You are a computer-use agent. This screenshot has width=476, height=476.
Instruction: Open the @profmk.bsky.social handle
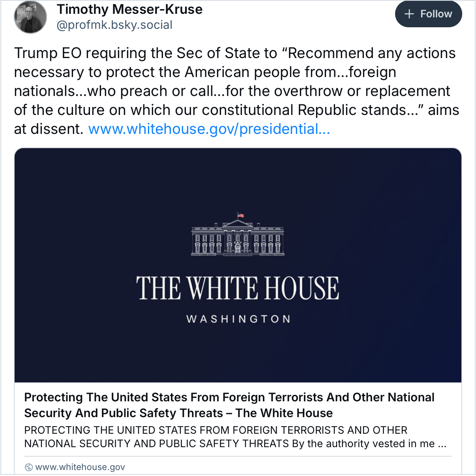coord(114,25)
